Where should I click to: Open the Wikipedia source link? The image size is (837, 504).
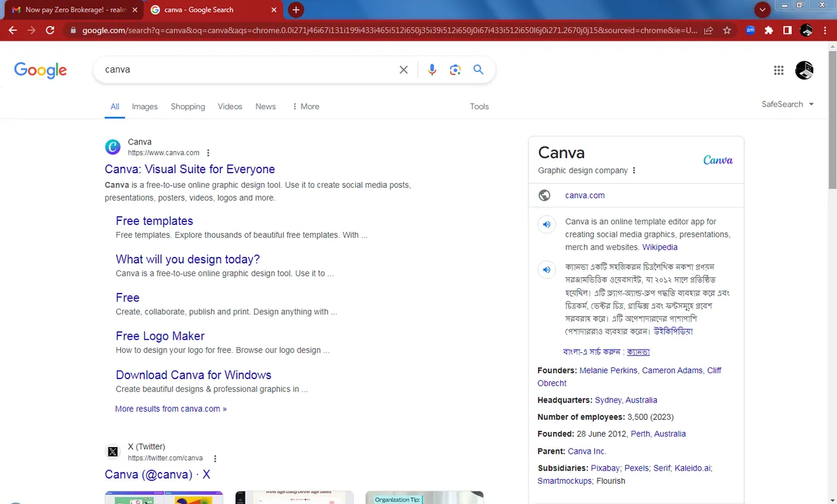tap(660, 247)
